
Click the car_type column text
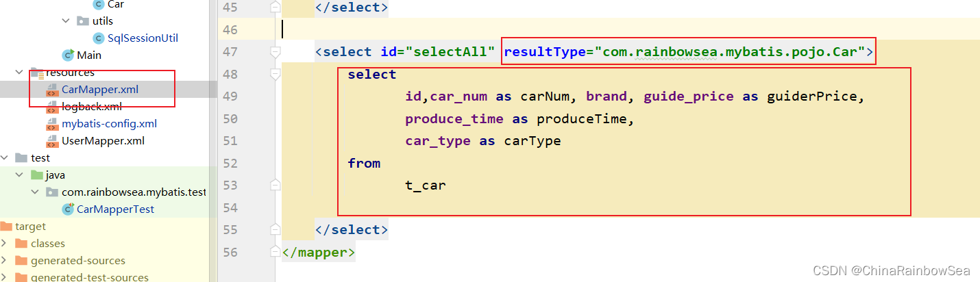438,141
